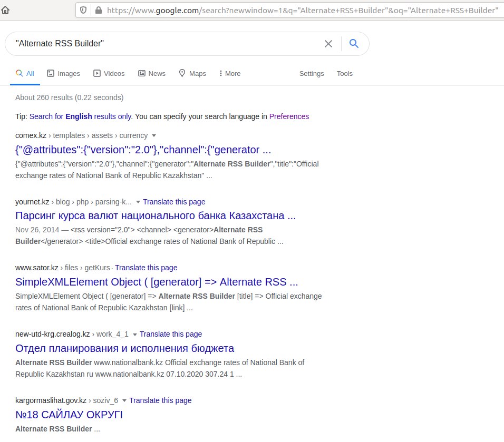Click the 'All' tab magnifier icon
Image resolution: width=504 pixels, height=442 pixels.
pos(20,73)
